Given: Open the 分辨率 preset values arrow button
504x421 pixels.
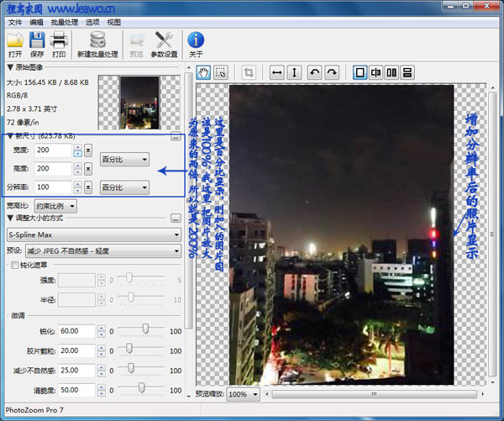Looking at the screenshot, I should 88,187.
